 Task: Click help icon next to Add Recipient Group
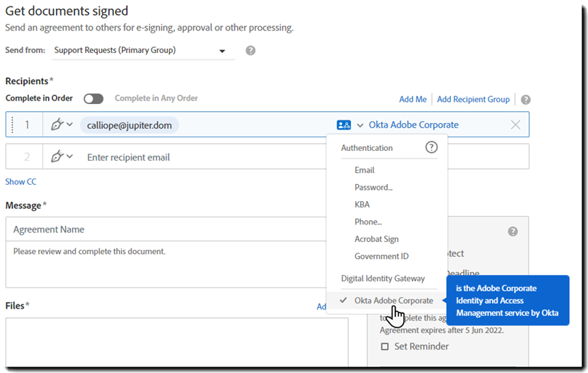point(525,100)
